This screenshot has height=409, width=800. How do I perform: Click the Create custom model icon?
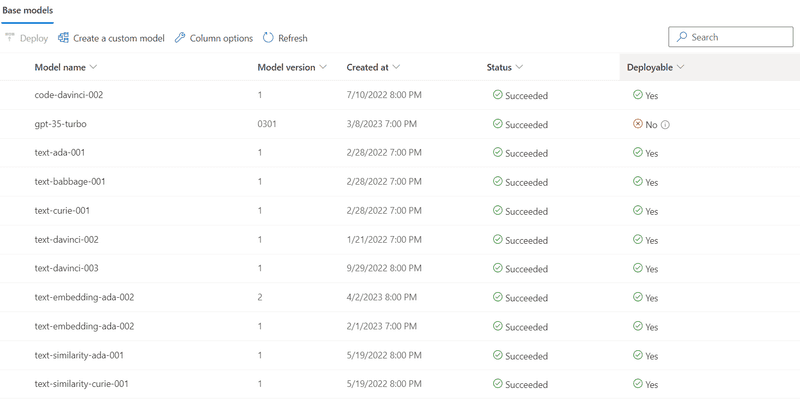(x=63, y=38)
